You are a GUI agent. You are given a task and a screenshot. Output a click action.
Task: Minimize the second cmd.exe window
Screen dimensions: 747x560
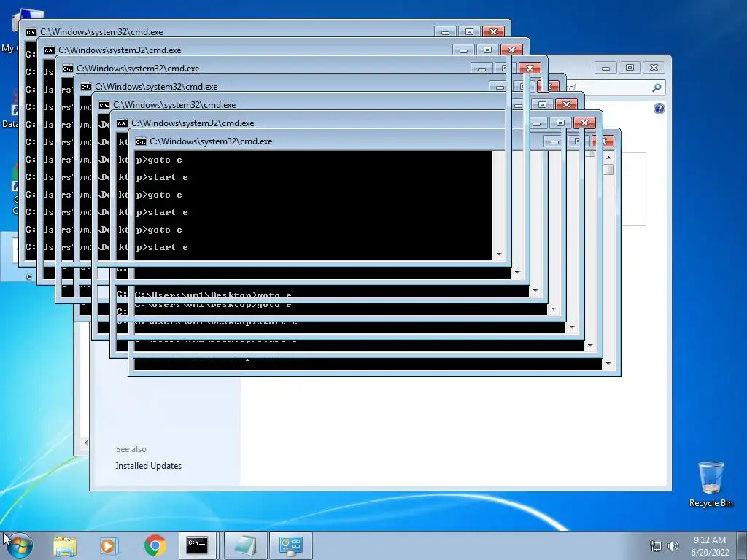[463, 50]
